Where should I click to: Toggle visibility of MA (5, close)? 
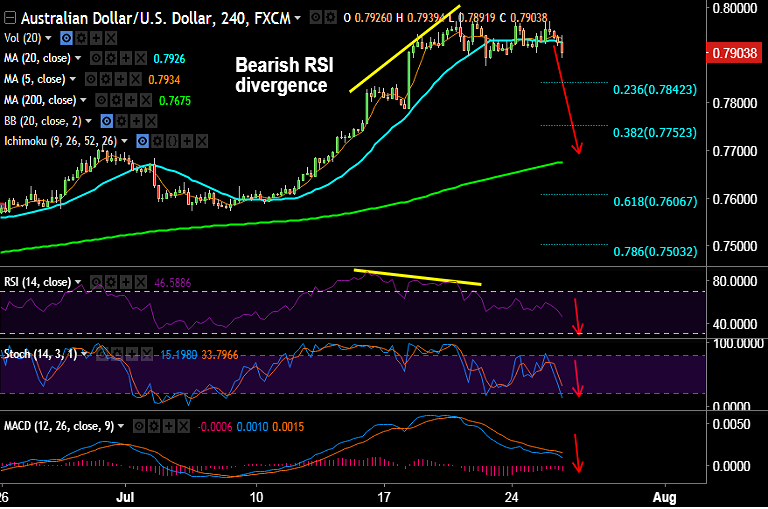(x=91, y=79)
